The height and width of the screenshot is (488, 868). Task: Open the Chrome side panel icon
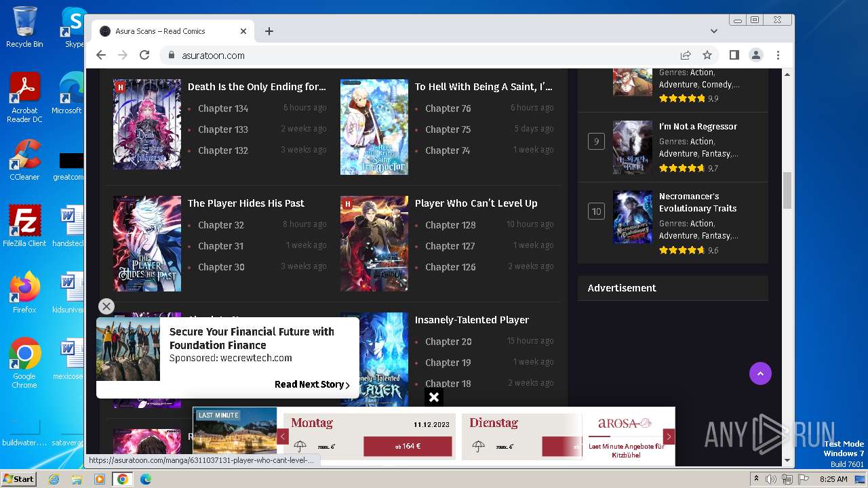point(734,56)
